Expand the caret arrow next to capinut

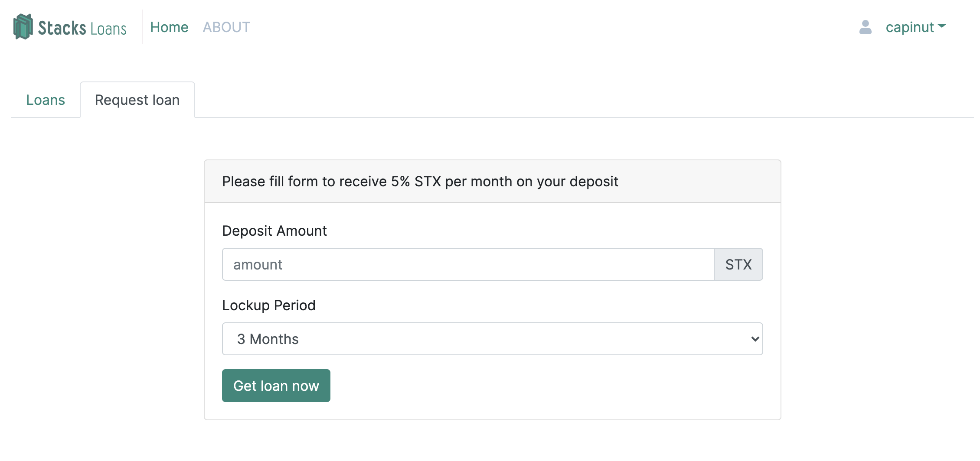tap(941, 26)
